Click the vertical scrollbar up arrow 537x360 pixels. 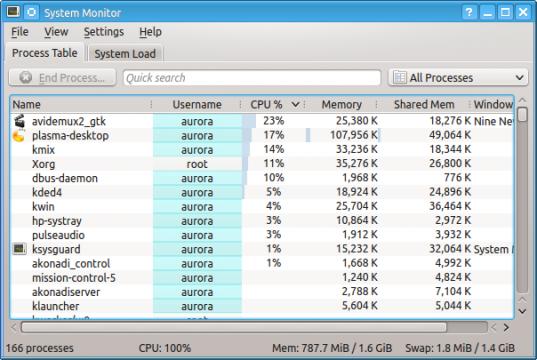[522, 100]
